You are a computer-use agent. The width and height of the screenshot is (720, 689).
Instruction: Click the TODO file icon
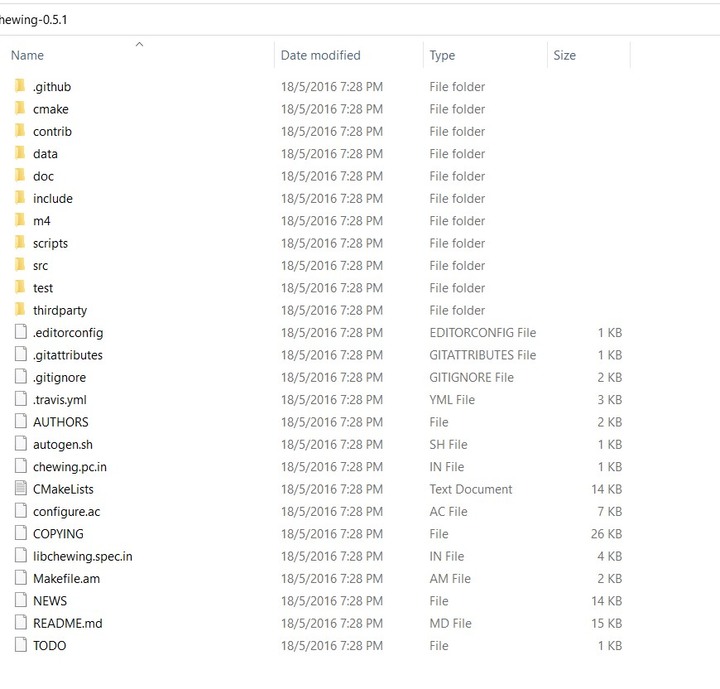click(21, 645)
